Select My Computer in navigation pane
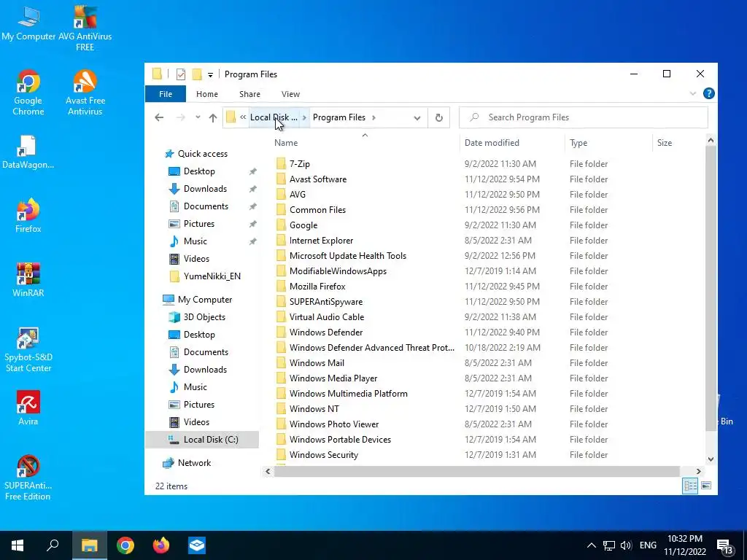 click(x=205, y=300)
